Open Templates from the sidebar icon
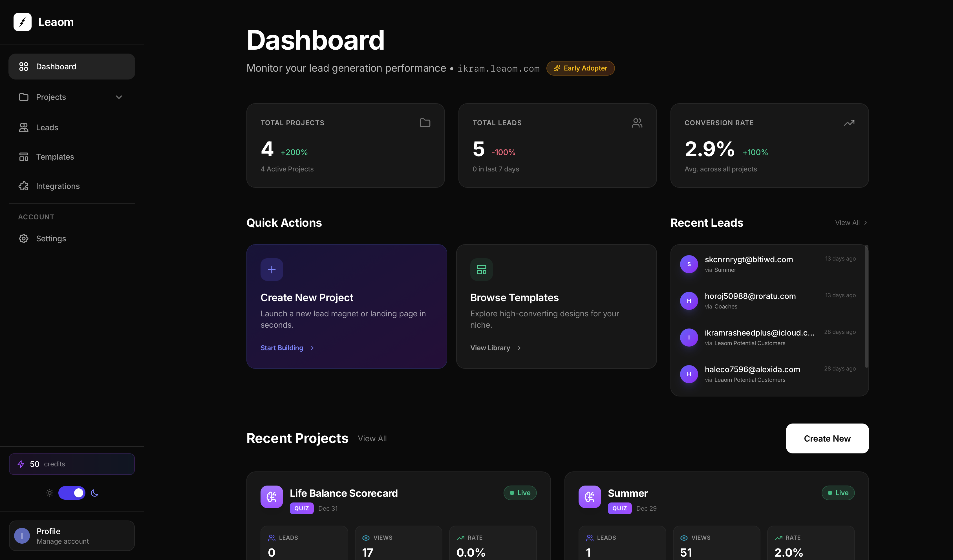Viewport: 953px width, 560px height. click(24, 156)
